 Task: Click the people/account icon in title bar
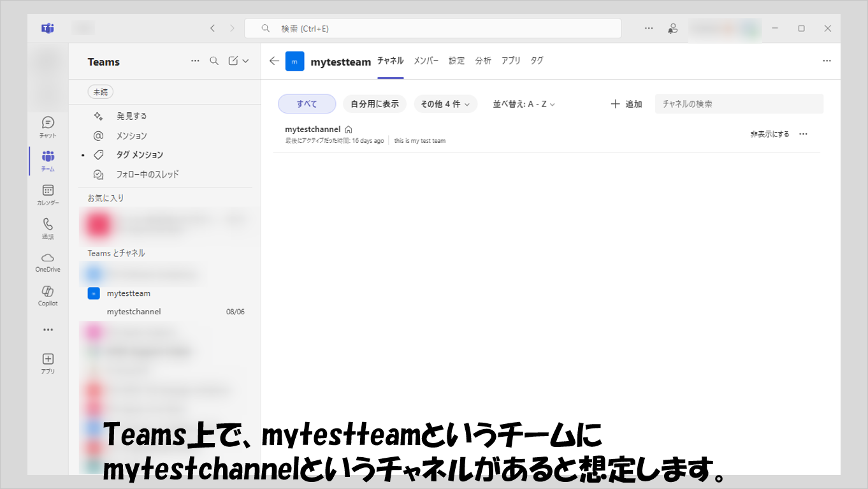pos(672,28)
